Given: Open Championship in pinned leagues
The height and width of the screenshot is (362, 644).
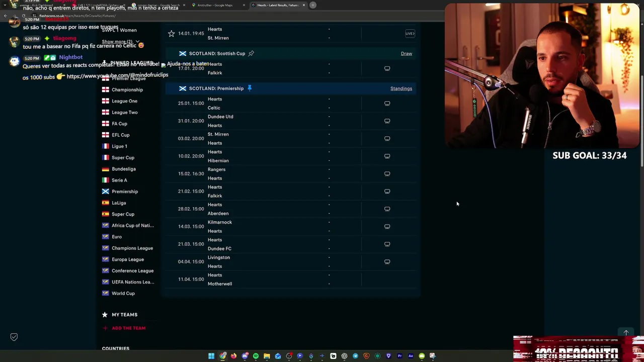Looking at the screenshot, I should [x=127, y=89].
